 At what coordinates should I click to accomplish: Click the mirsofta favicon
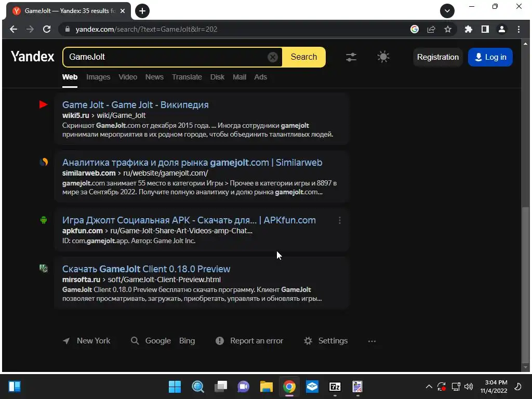[44, 269]
